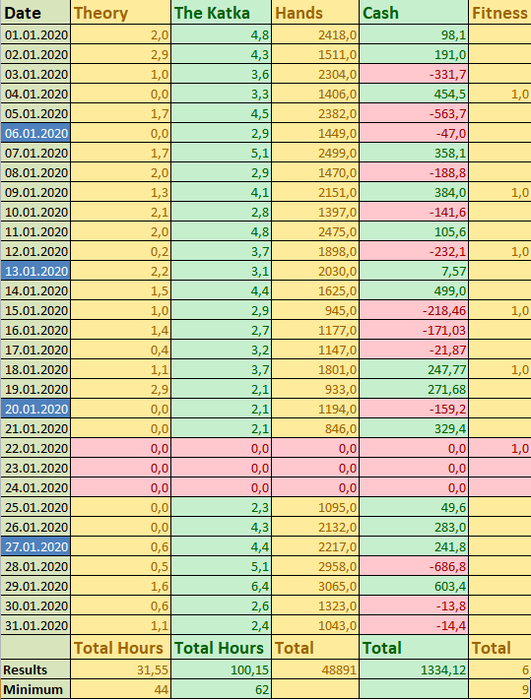The height and width of the screenshot is (700, 531).
Task: Select Cash cell 329,4
Action: coord(414,429)
